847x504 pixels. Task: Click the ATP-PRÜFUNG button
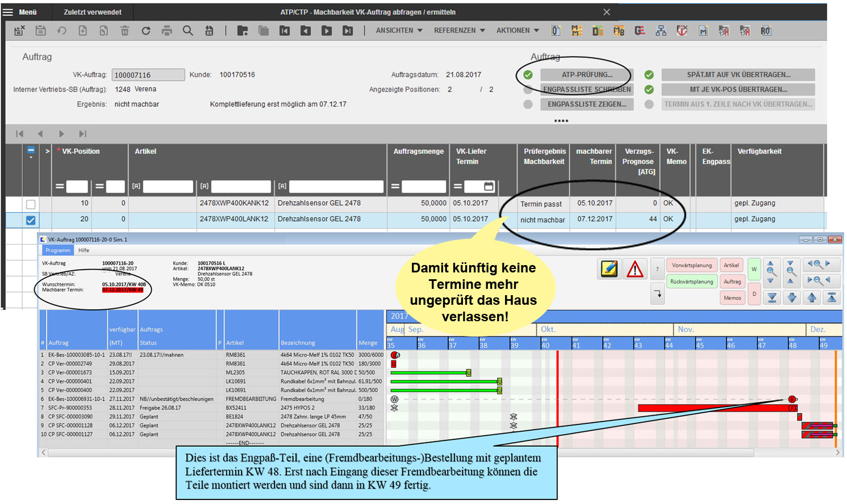point(587,75)
